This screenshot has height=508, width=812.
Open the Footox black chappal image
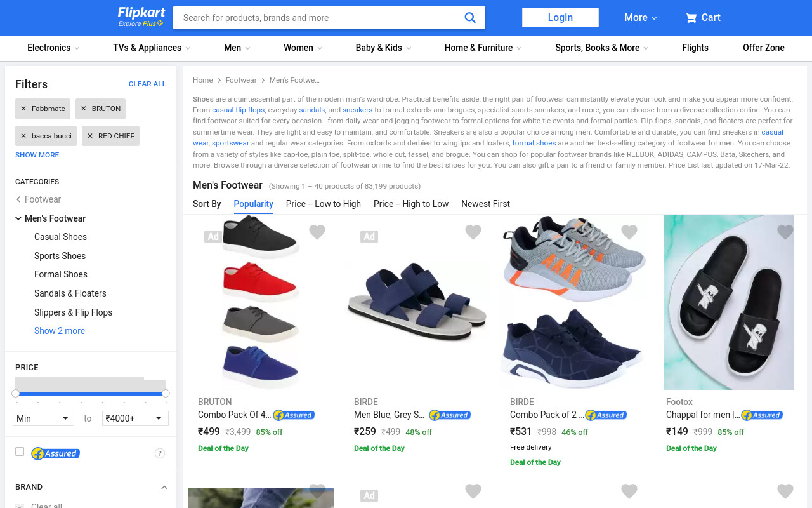pos(729,302)
